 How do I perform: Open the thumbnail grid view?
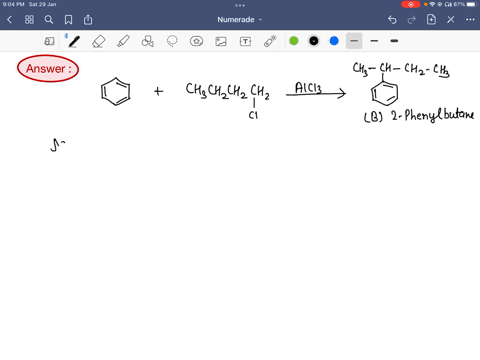tap(29, 20)
